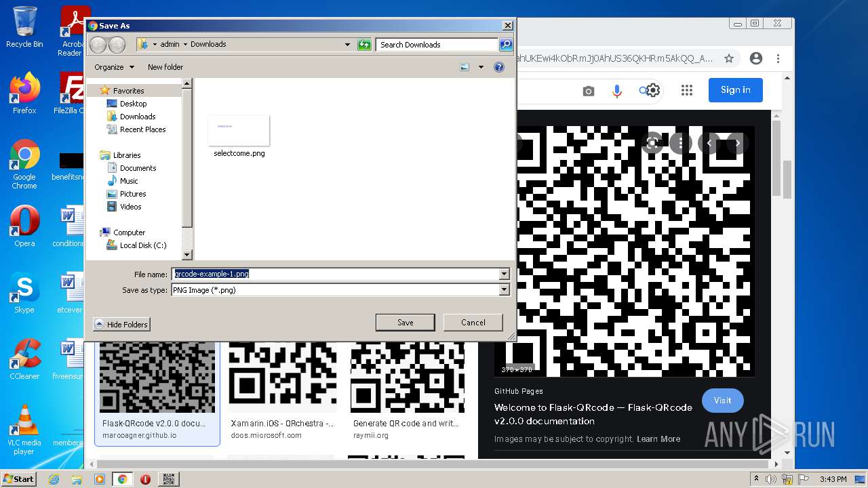The image size is (868, 488).
Task: Open the Chrome profile avatar icon
Action: pos(756,58)
